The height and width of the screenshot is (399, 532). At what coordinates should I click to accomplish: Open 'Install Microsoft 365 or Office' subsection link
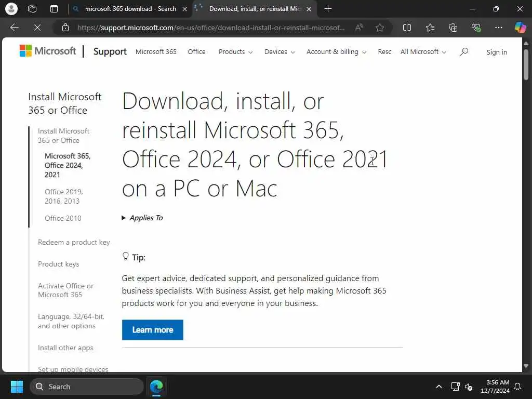point(64,136)
